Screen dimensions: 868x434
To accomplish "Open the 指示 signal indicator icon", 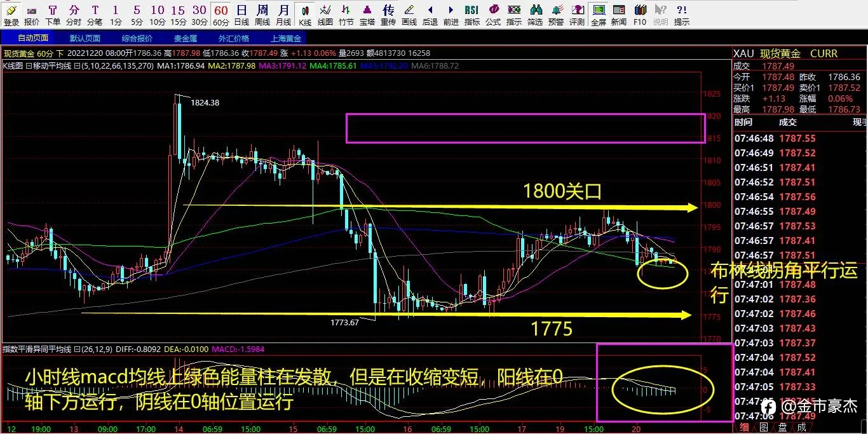I will tap(514, 15).
